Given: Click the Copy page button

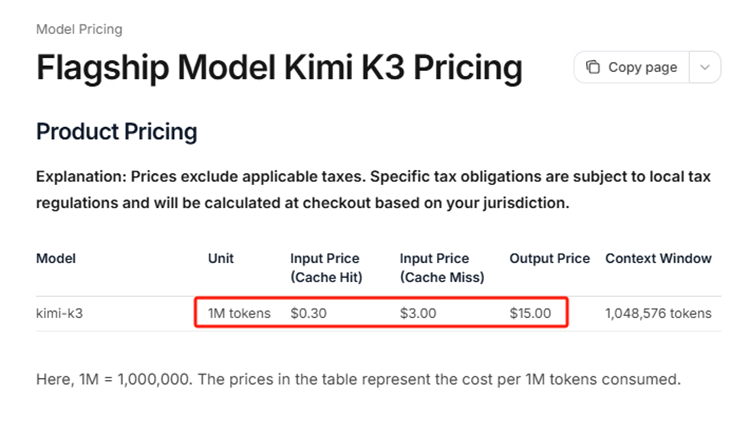Looking at the screenshot, I should pyautogui.click(x=631, y=67).
